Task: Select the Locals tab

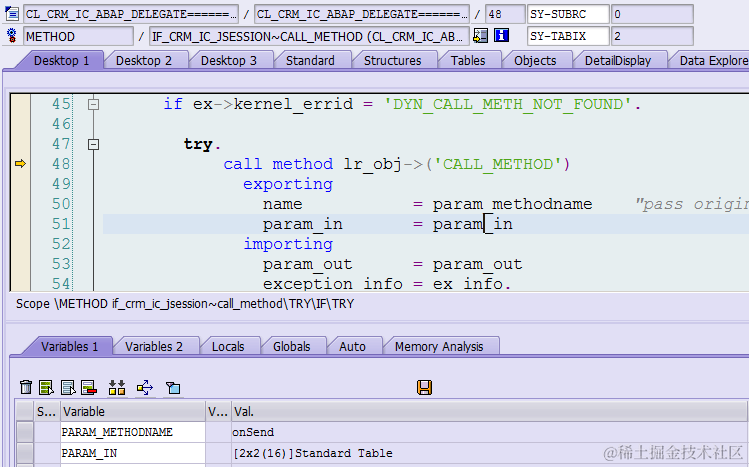Action: point(228,347)
